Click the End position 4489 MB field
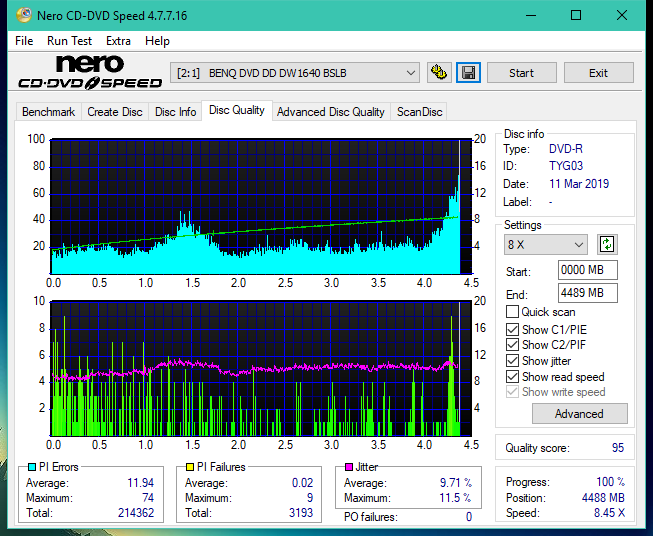The width and height of the screenshot is (653, 536). tap(587, 293)
